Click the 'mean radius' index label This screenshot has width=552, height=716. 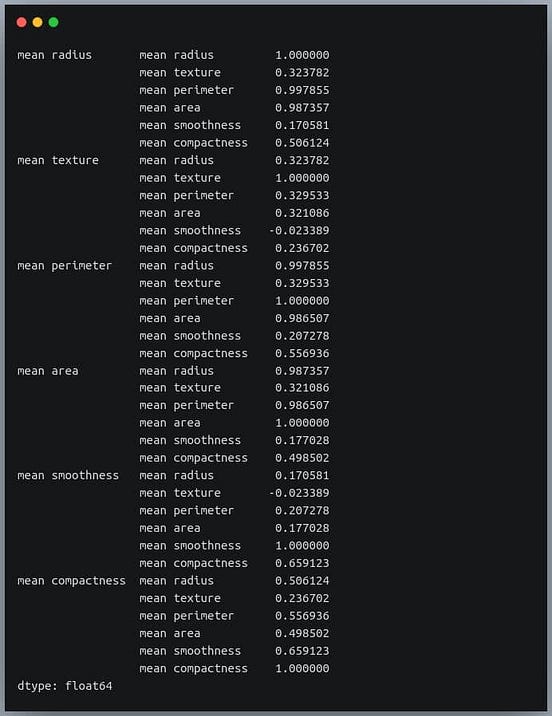coord(54,55)
